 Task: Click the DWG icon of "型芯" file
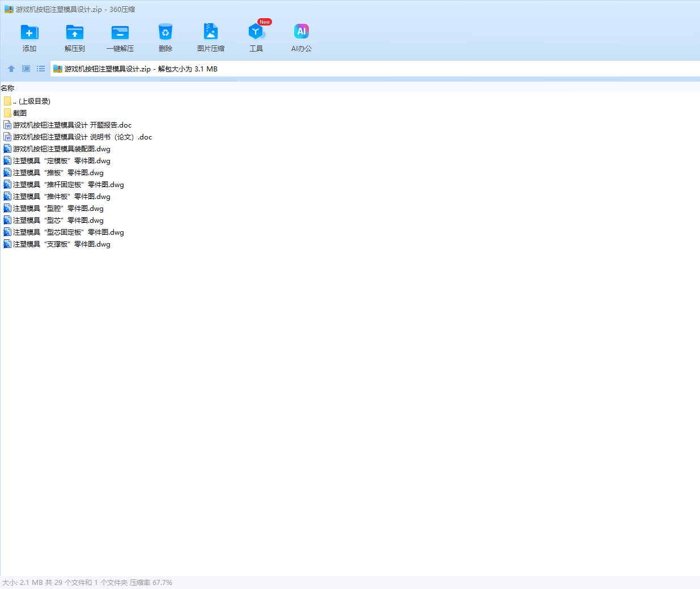pyautogui.click(x=7, y=220)
